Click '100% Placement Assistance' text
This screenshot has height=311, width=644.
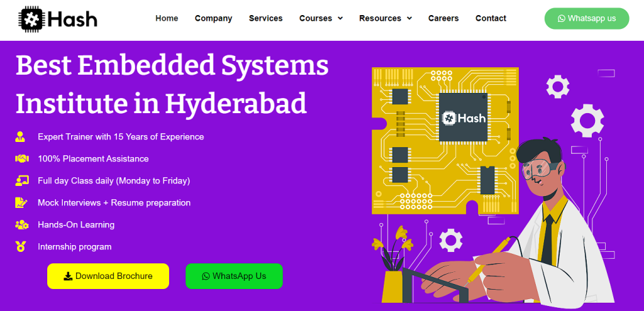click(93, 158)
